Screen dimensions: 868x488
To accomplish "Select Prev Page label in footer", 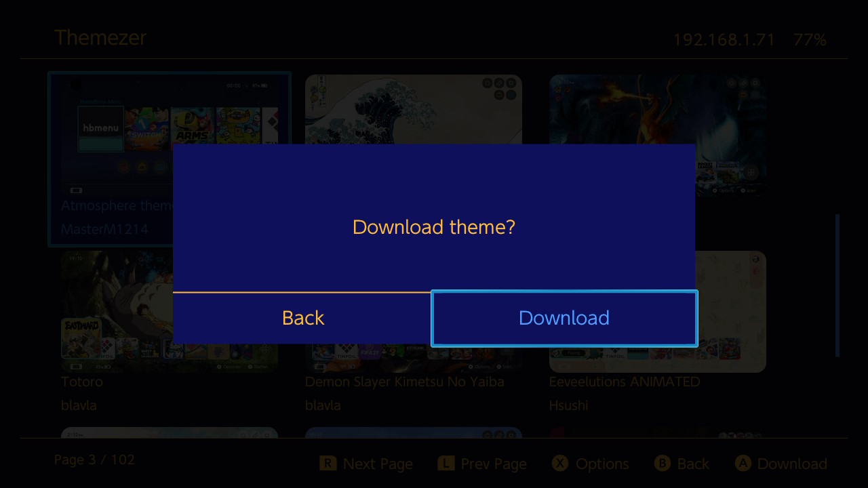I will [494, 464].
